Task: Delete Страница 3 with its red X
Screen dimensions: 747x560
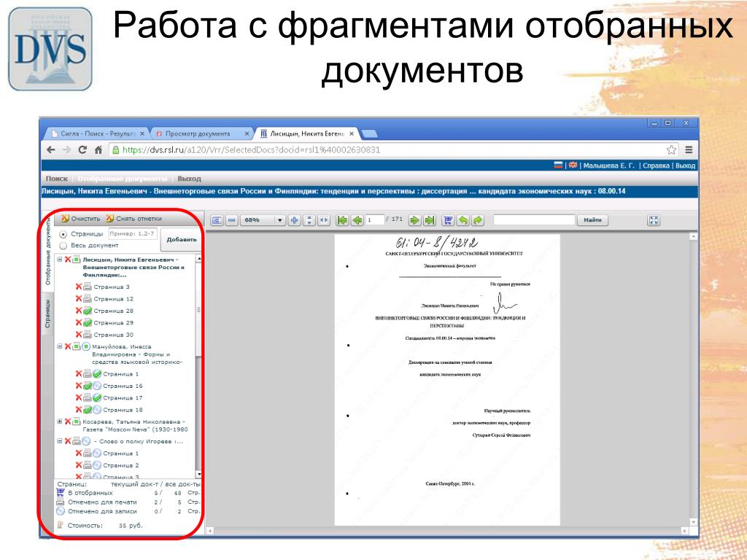Action: click(79, 286)
